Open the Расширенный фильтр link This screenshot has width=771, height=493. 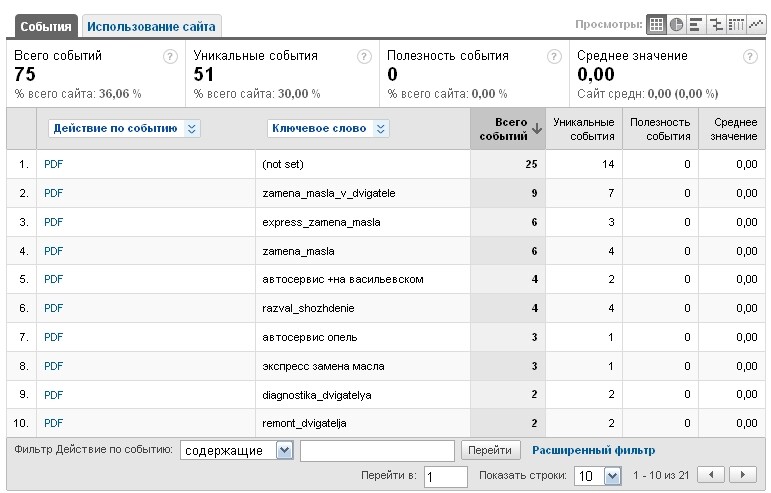coord(593,450)
